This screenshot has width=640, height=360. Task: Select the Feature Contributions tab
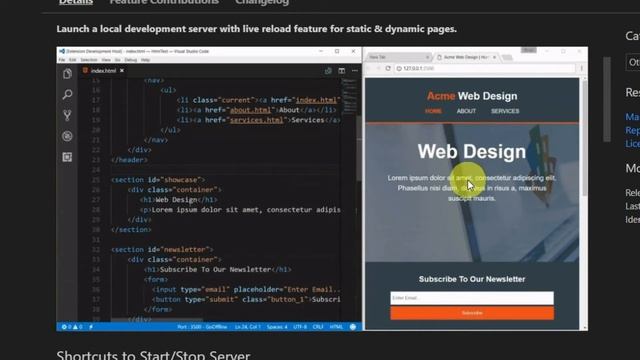[x=164, y=2]
